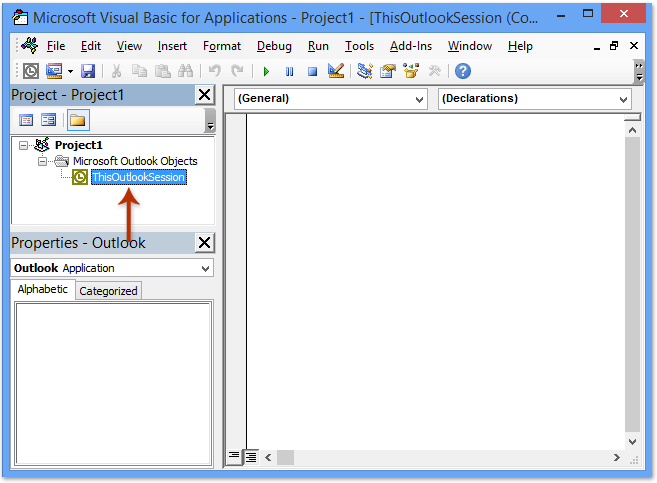Open the Run menu
This screenshot has width=657, height=483.
point(318,46)
